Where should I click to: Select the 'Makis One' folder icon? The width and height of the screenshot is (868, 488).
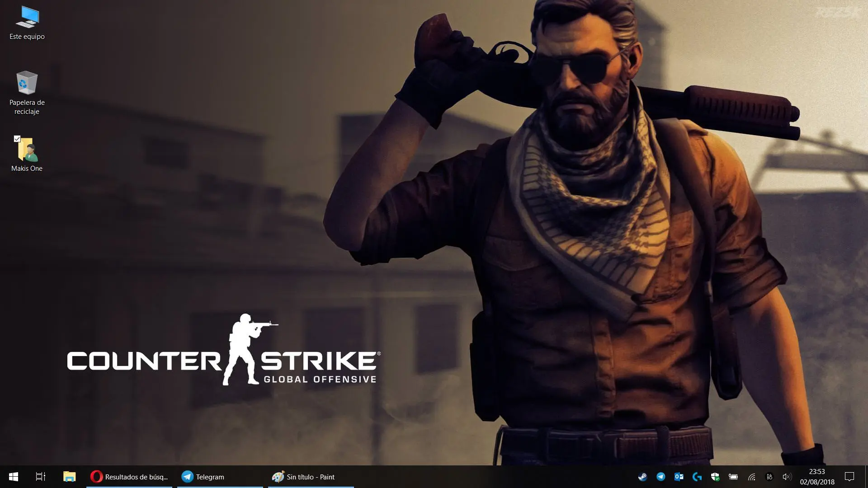coord(27,154)
